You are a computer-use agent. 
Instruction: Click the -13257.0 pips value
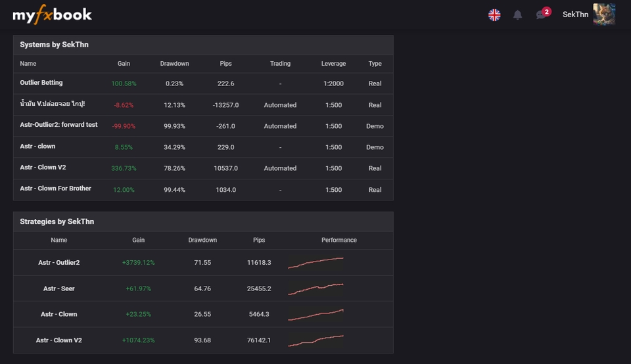pos(225,105)
